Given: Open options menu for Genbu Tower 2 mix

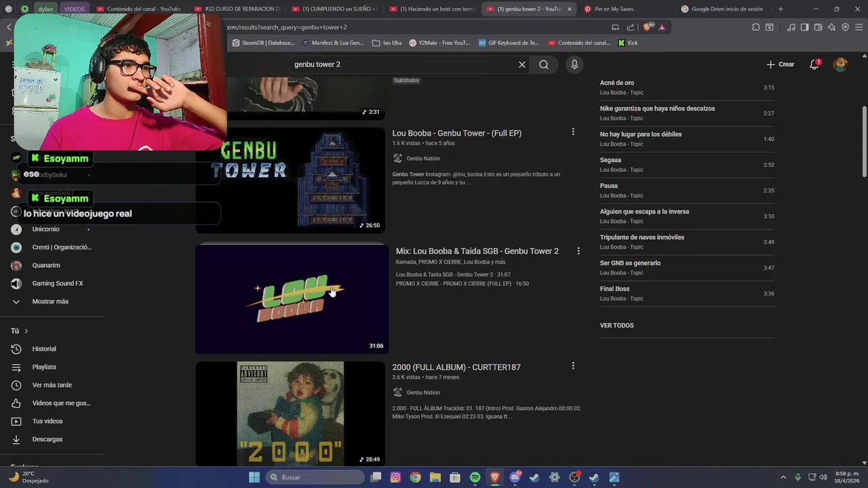Looking at the screenshot, I should point(578,251).
